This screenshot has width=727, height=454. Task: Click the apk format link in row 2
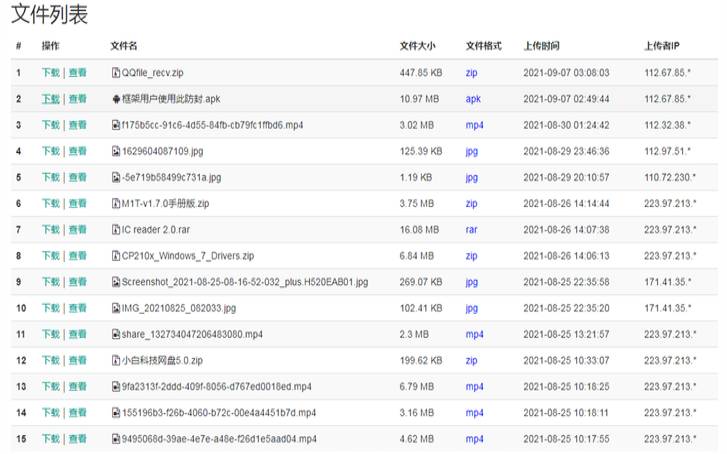coord(473,99)
